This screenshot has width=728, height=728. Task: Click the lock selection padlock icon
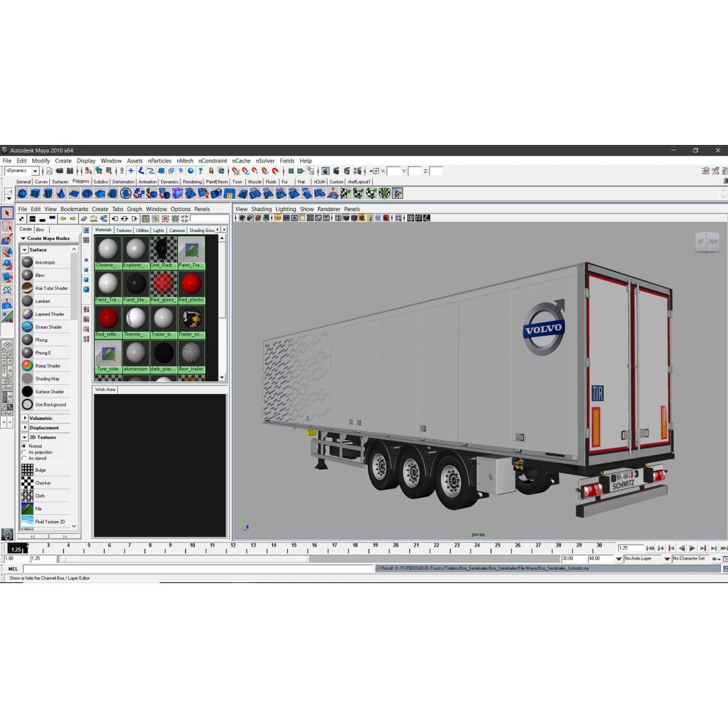[x=211, y=171]
